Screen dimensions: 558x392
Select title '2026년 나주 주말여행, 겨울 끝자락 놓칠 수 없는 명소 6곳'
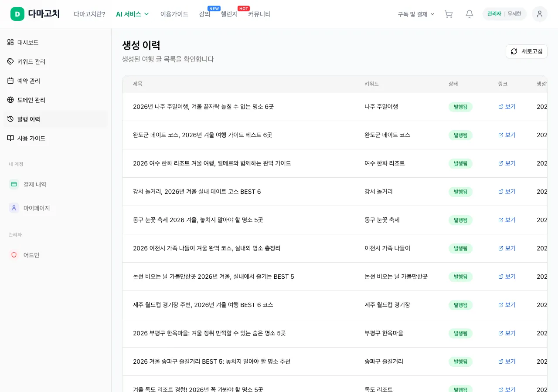(x=203, y=107)
